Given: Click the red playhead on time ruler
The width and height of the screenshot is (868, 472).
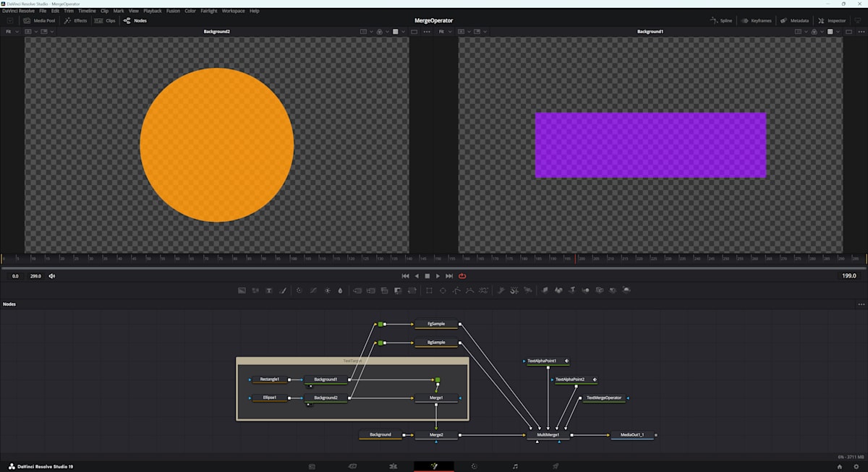Looking at the screenshot, I should coord(575,258).
